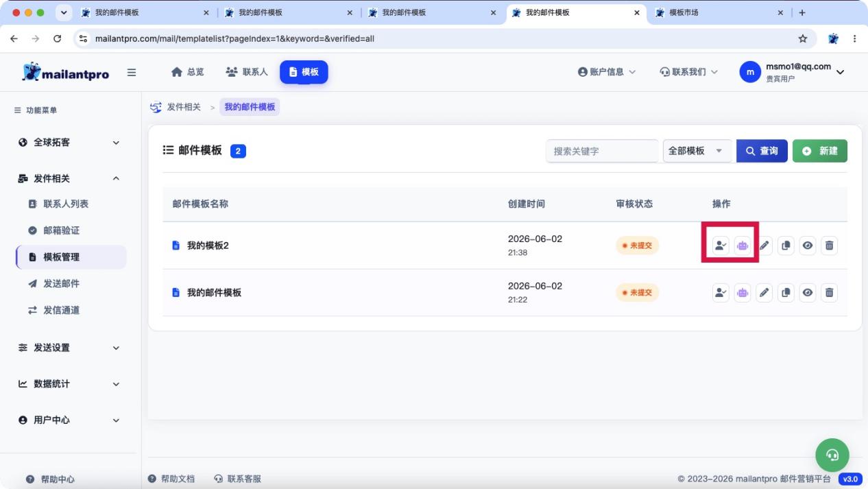Open the 全部模板 filter dropdown
This screenshot has height=489, width=868.
pos(697,151)
